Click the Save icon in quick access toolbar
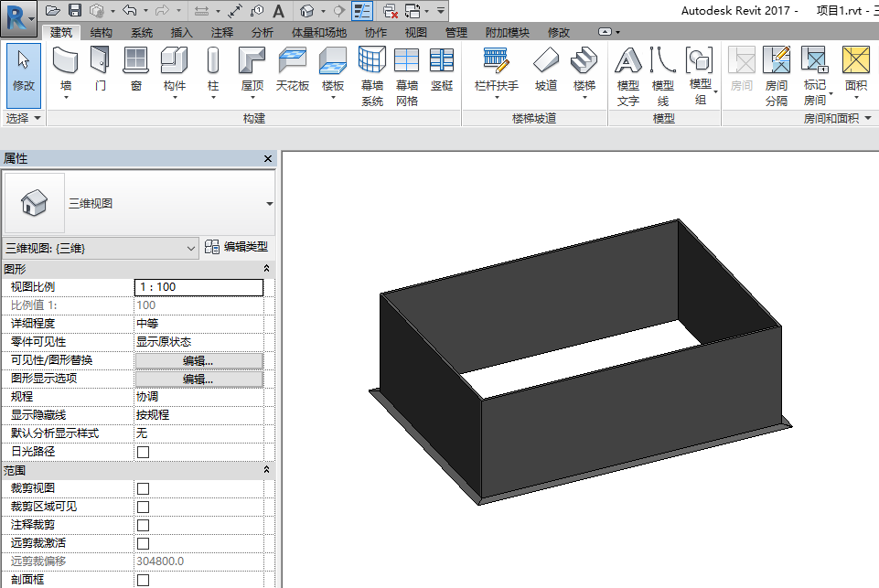 click(75, 10)
